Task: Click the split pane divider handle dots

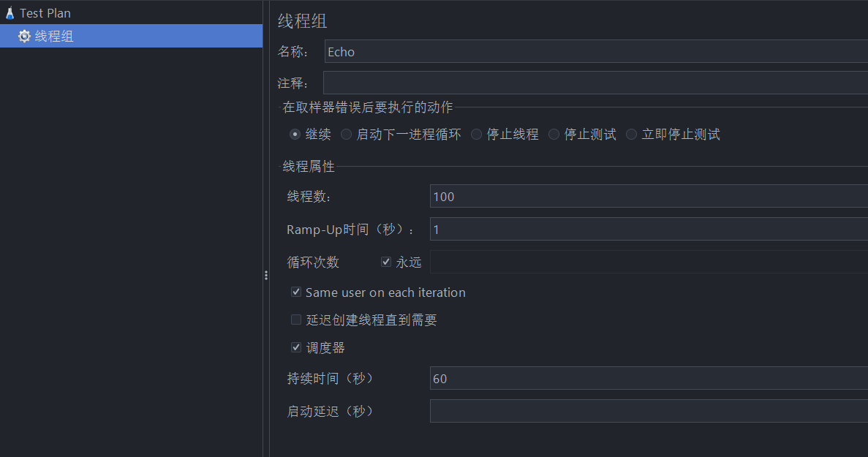Action: pyautogui.click(x=266, y=275)
